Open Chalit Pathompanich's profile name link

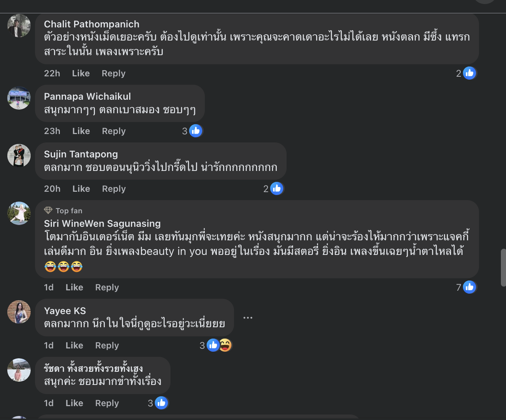pos(92,24)
